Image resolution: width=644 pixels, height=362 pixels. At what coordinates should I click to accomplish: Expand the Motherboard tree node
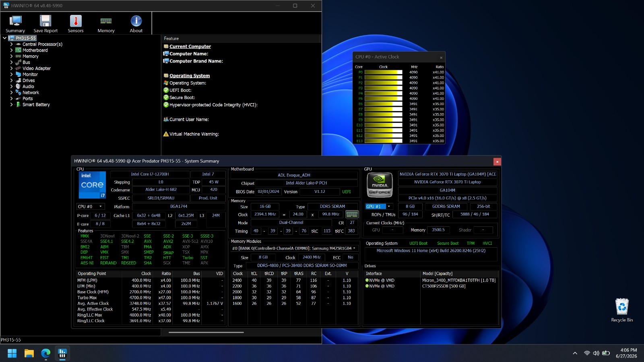[11, 50]
